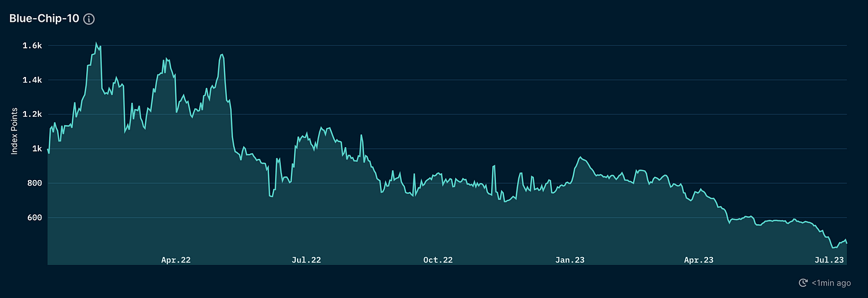The image size is (868, 298).
Task: Click the Jul.23 x-axis label
Action: tap(830, 260)
